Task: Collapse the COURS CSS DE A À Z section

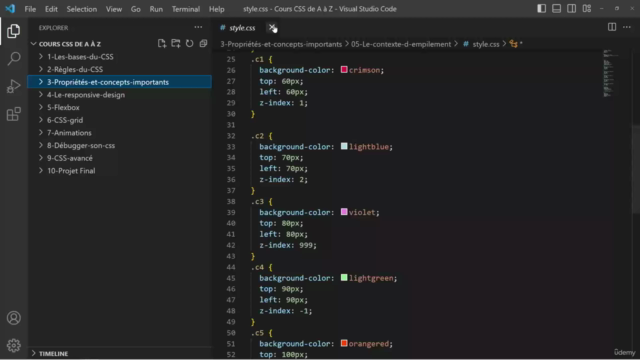Action: (x=69, y=44)
